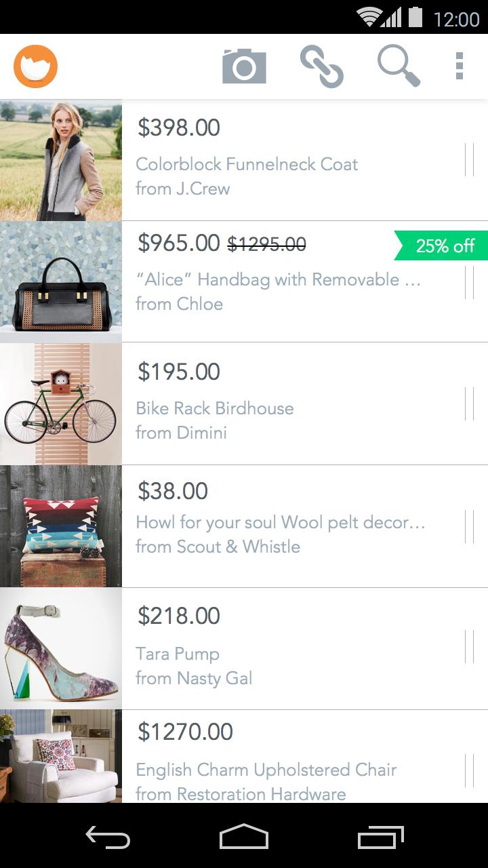Open recent apps with the recents button

pos(380,838)
